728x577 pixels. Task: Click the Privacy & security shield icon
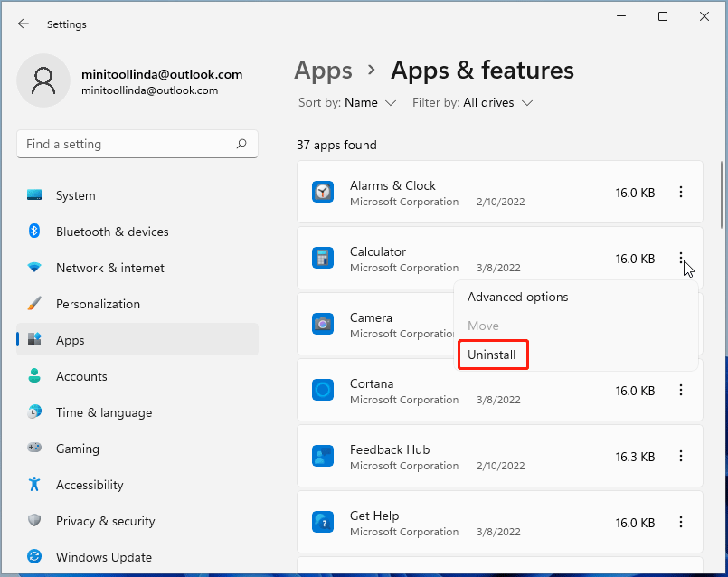point(34,520)
